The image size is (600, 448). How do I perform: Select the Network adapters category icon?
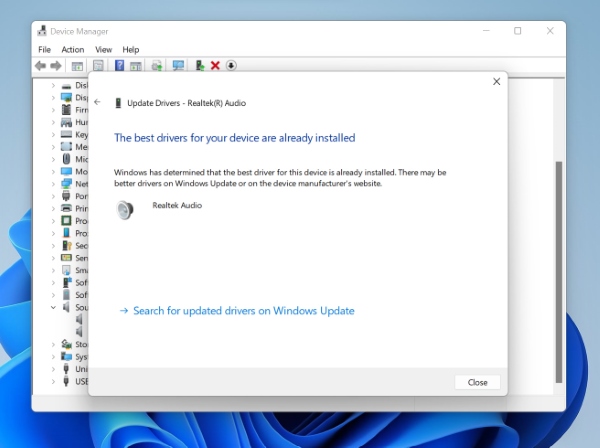pyautogui.click(x=66, y=184)
